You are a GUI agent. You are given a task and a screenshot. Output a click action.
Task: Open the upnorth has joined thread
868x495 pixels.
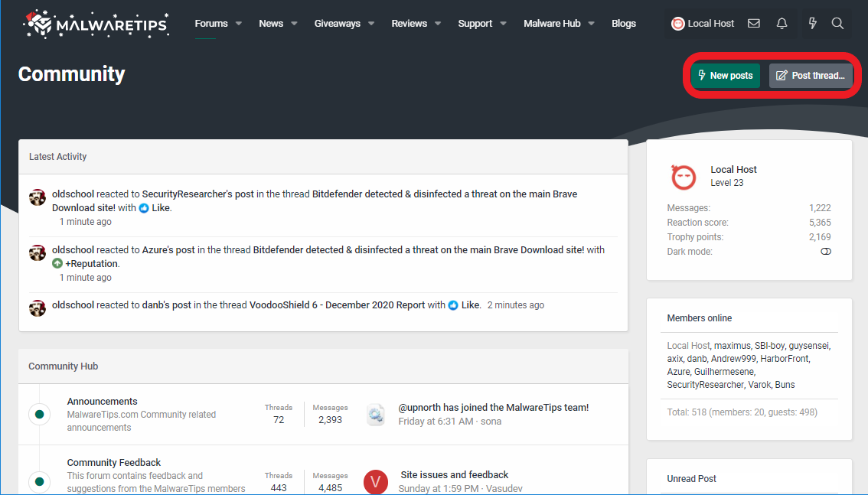click(493, 408)
